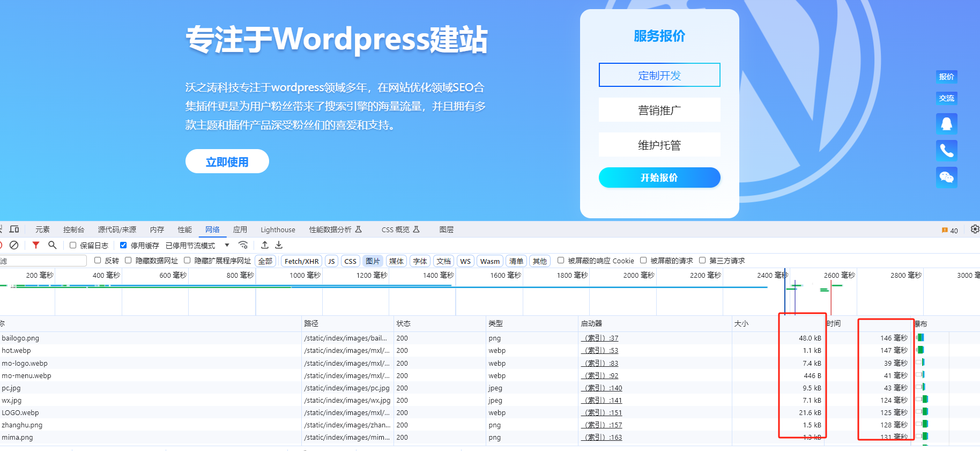Select the 全部 filter chip

[x=265, y=261]
